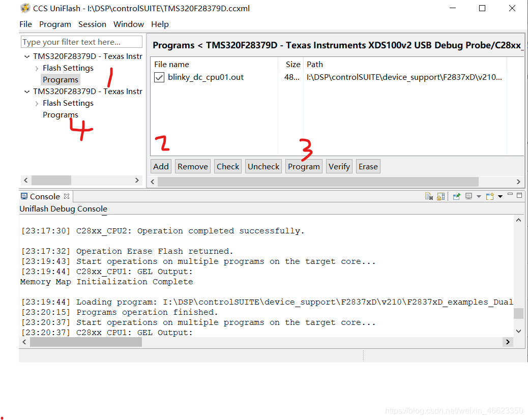Click the console horizontal scroll-left arrow
The height and width of the screenshot is (420, 528).
click(24, 342)
